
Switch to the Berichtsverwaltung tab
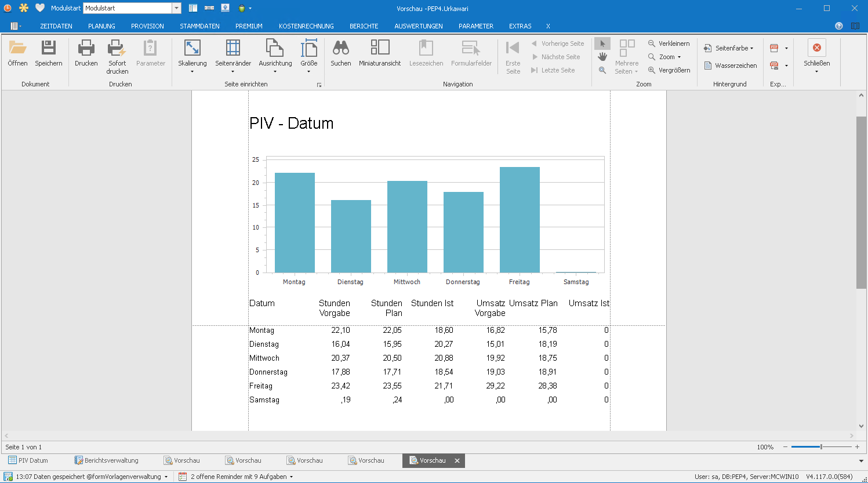tap(107, 460)
